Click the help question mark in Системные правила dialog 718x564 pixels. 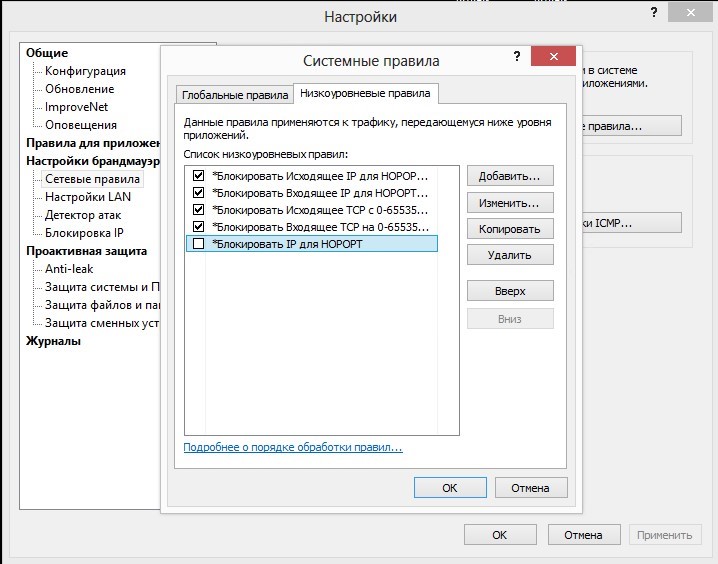pos(517,56)
